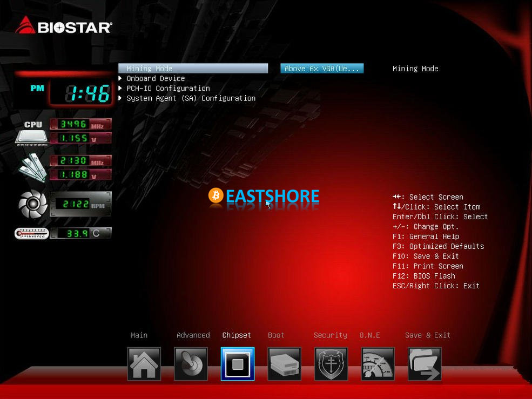The image size is (532, 399).
Task: Select the Chipset chip icon
Action: [238, 364]
